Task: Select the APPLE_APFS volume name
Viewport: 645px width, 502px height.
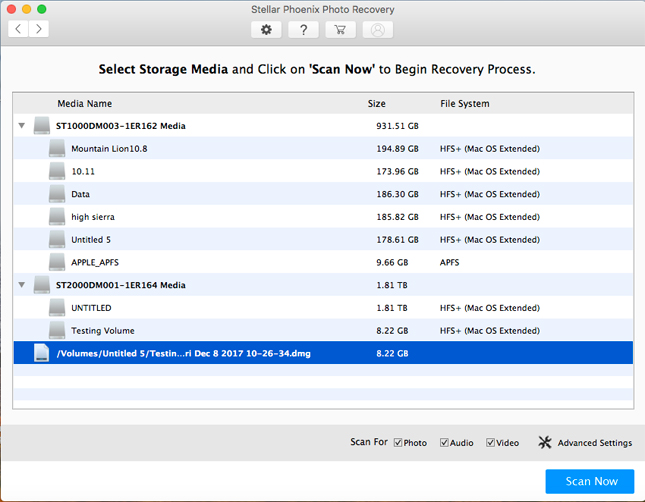Action: pyautogui.click(x=95, y=263)
